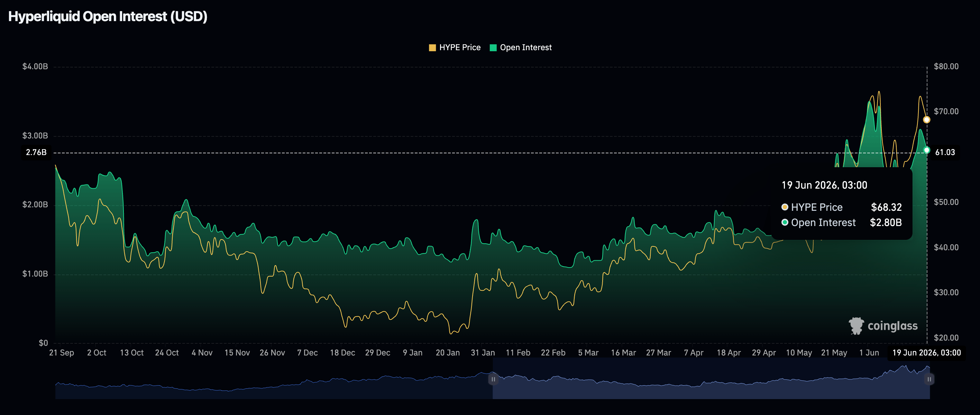Click the 22 Feb date label
Screen dimensions: 980x415
(553, 353)
